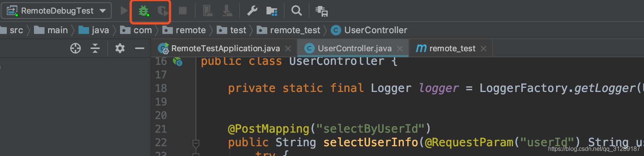Image resolution: width=644 pixels, height=156 pixels.
Task: Open project panel gear options
Action: click(120, 48)
